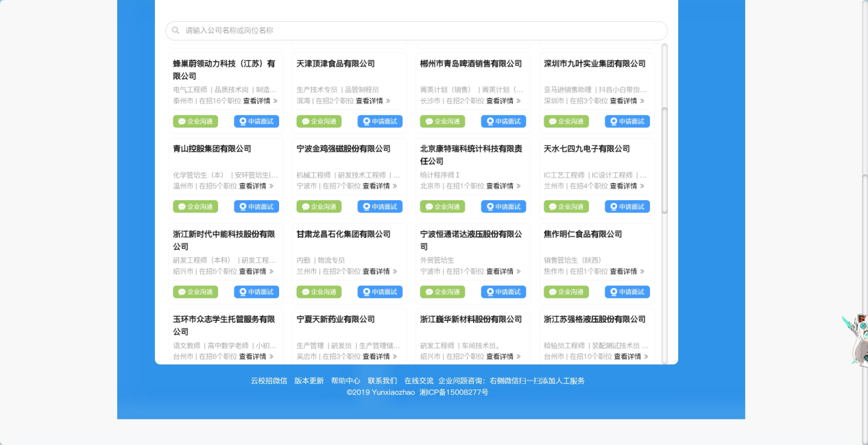The height and width of the screenshot is (445, 868).
Task: Expand 查看详情 for 天水七四九电子有限公司
Action: pyautogui.click(x=627, y=186)
